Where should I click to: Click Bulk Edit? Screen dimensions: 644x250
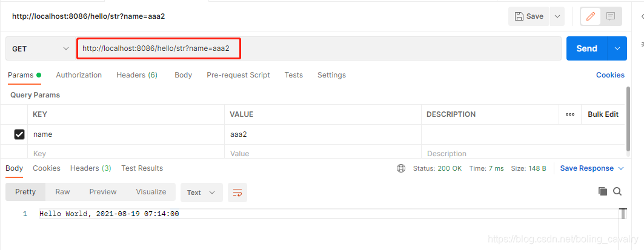pyautogui.click(x=603, y=114)
